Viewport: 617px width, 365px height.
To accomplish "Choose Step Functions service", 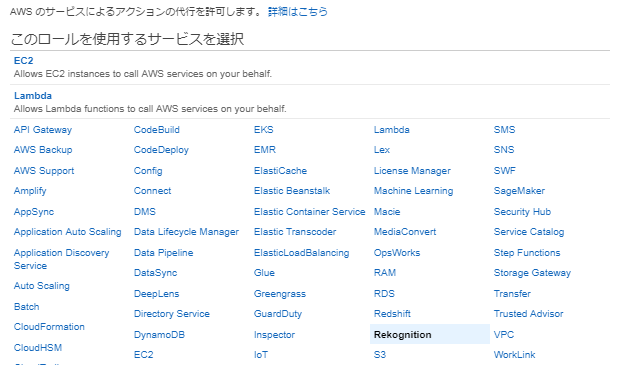I will 527,253.
